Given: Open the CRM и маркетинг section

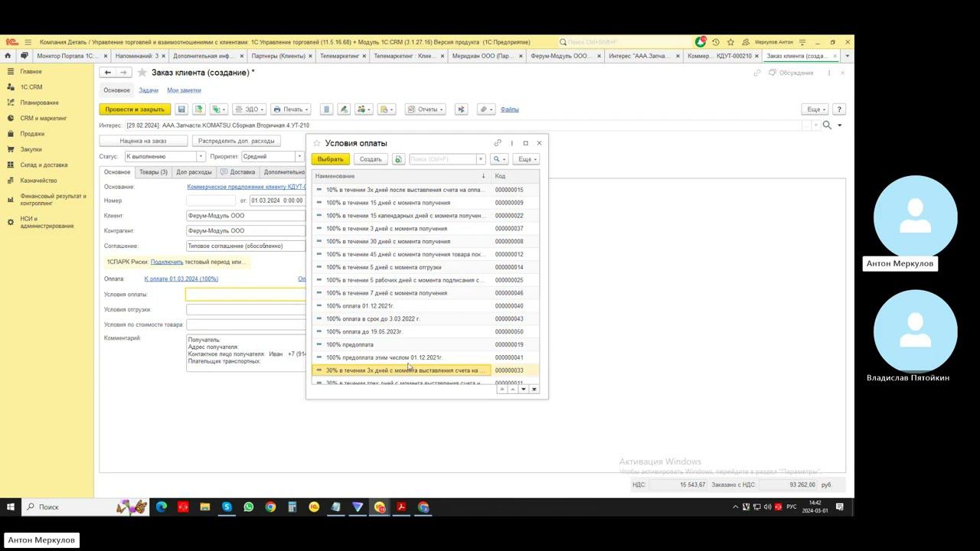Looking at the screenshot, I should coord(44,119).
